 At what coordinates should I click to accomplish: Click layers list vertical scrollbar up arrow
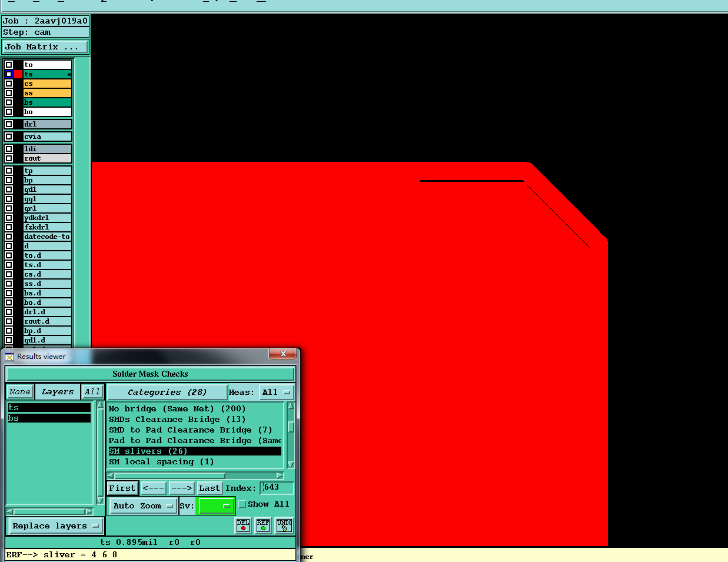100,405
